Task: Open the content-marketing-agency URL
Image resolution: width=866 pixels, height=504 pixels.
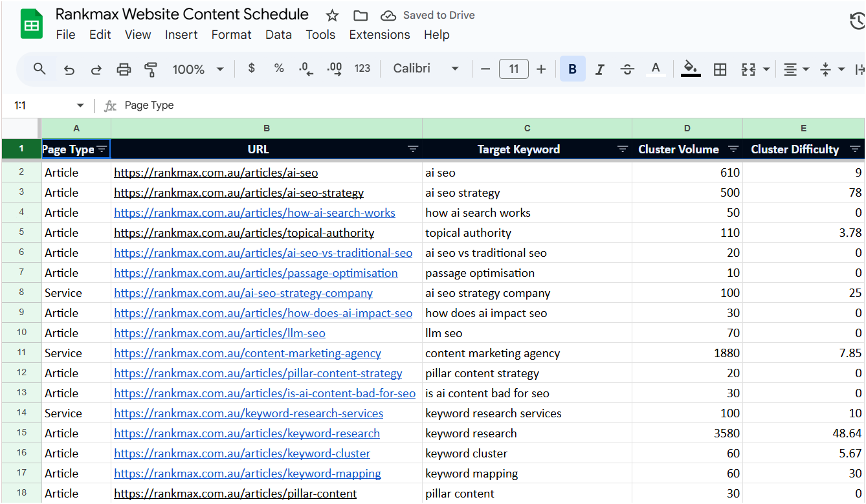Action: (x=247, y=353)
